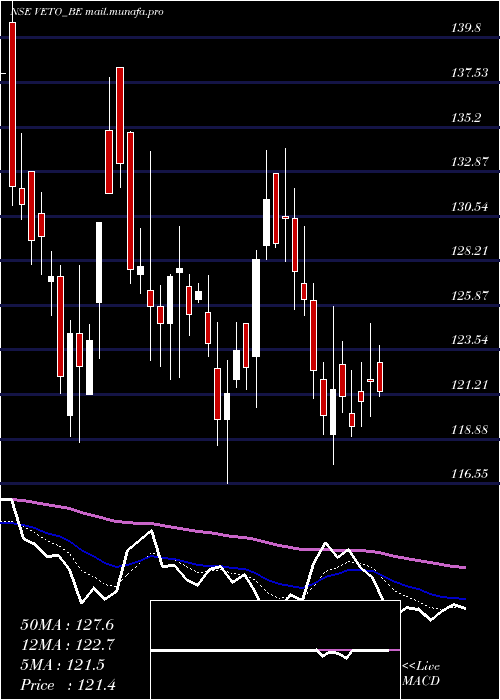Click the 137.53 price axis label

[x=470, y=73]
